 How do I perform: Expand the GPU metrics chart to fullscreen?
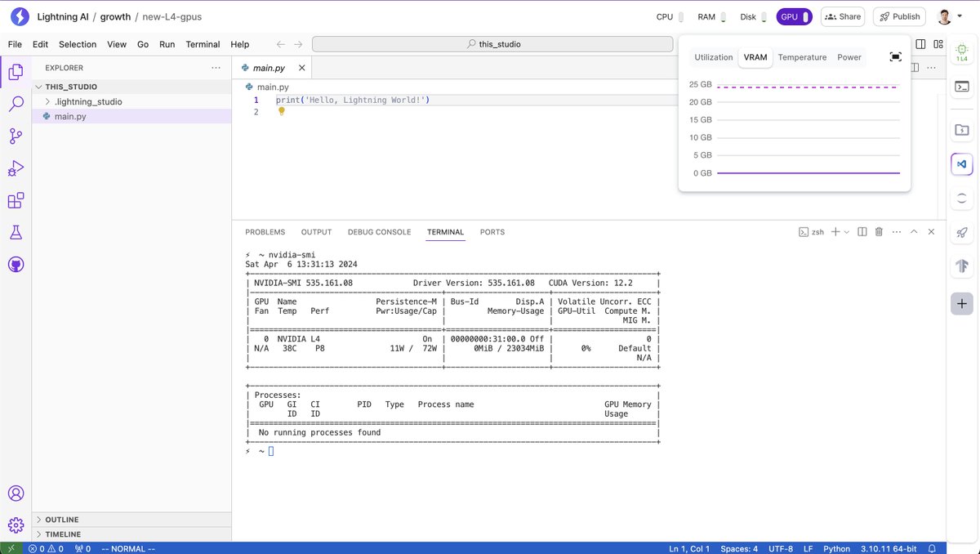[896, 57]
